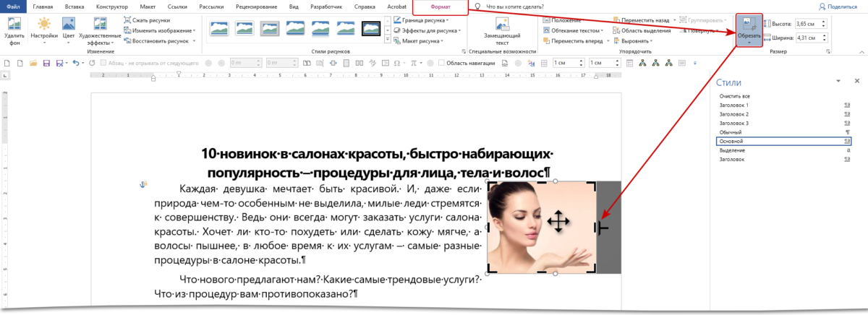Click the Save icon in quick access toolbar
868x315 pixels.
pyautogui.click(x=46, y=64)
